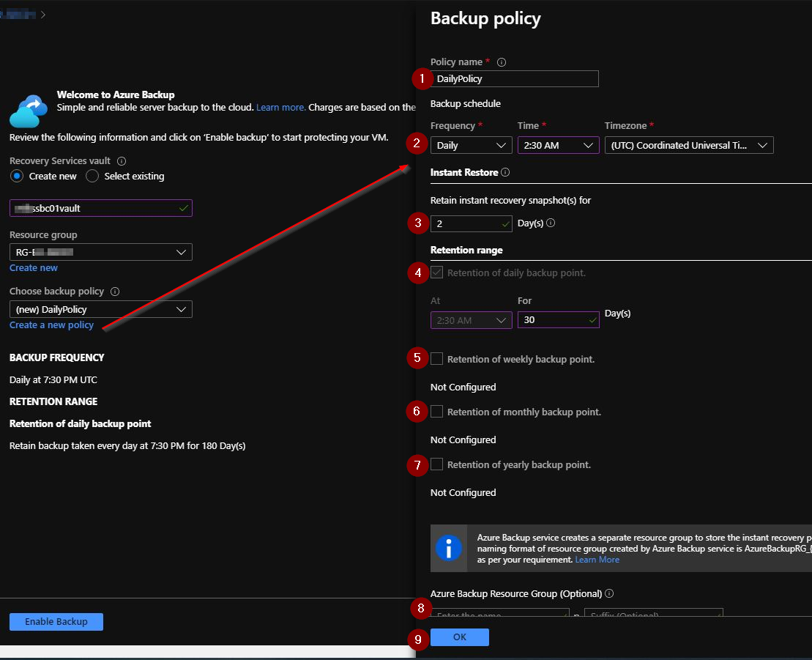Open the 'Create a new policy' link
812x660 pixels.
[51, 325]
